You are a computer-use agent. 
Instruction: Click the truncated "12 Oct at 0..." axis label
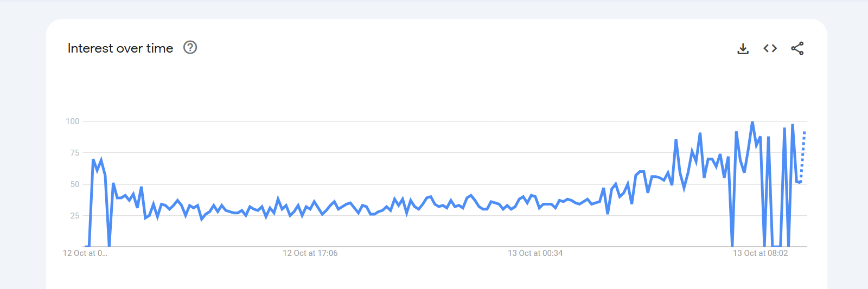85,253
